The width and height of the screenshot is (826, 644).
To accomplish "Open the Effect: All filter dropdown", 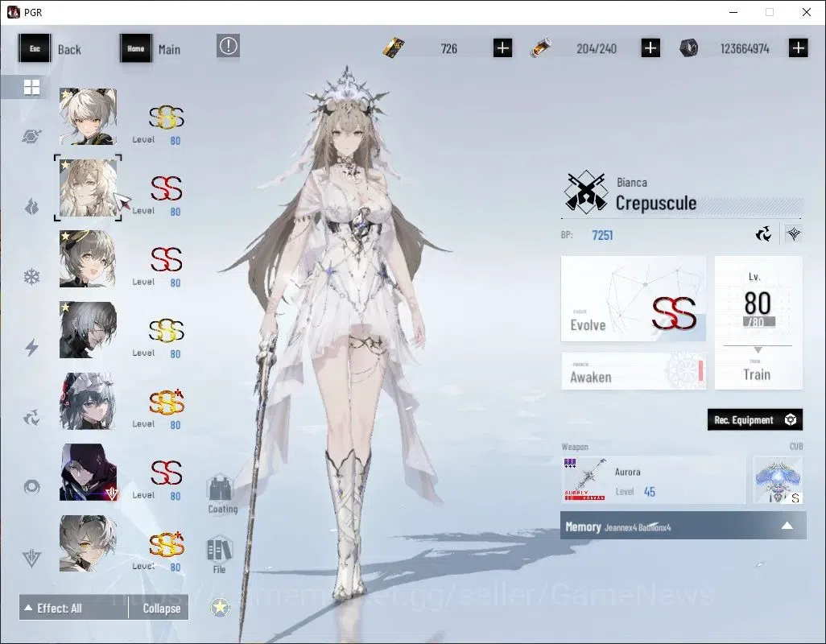I will click(73, 609).
